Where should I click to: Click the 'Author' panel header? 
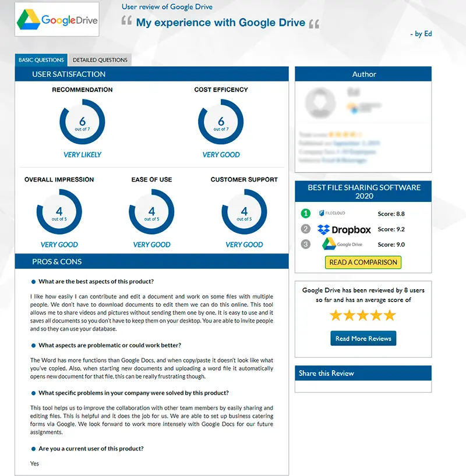point(364,74)
